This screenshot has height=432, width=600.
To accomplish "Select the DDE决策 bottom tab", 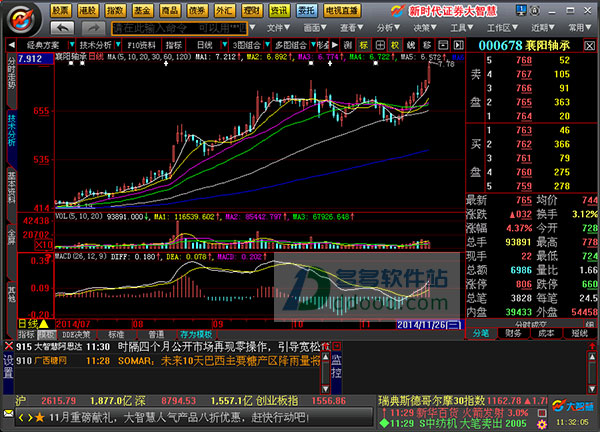I will 76,335.
